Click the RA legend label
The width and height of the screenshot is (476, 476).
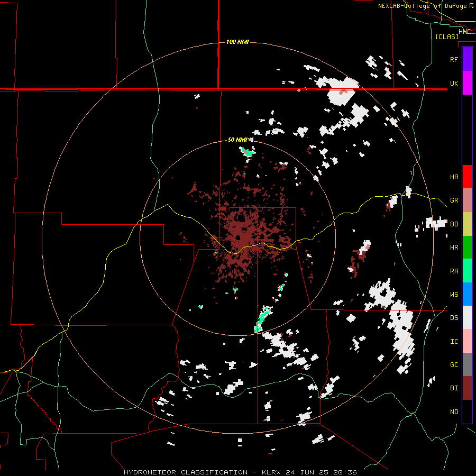[454, 271]
